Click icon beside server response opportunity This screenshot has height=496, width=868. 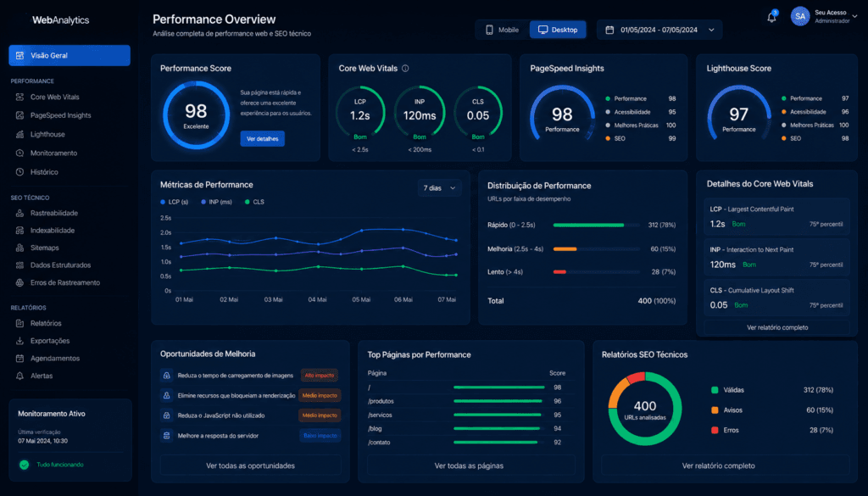coord(167,436)
